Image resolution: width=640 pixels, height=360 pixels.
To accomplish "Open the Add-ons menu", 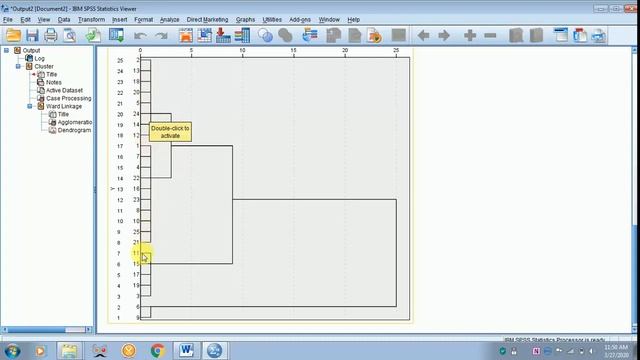I will point(300,20).
